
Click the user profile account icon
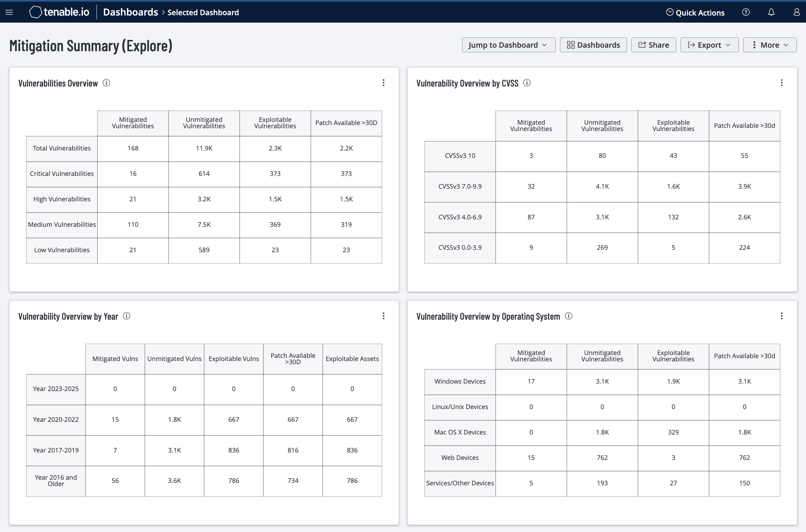tap(796, 12)
